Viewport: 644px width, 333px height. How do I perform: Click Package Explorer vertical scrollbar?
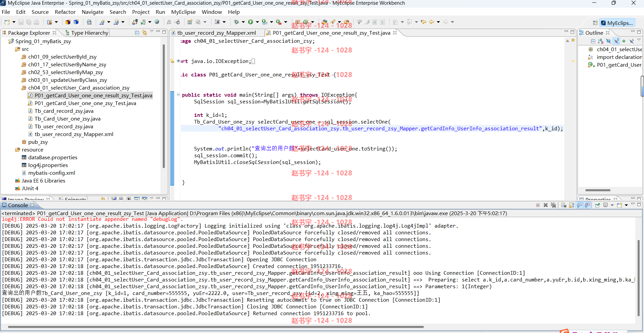coord(164,106)
